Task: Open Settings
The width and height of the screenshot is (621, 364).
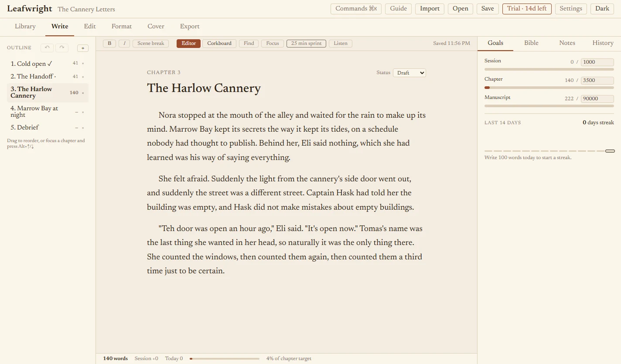Action: pos(571,9)
